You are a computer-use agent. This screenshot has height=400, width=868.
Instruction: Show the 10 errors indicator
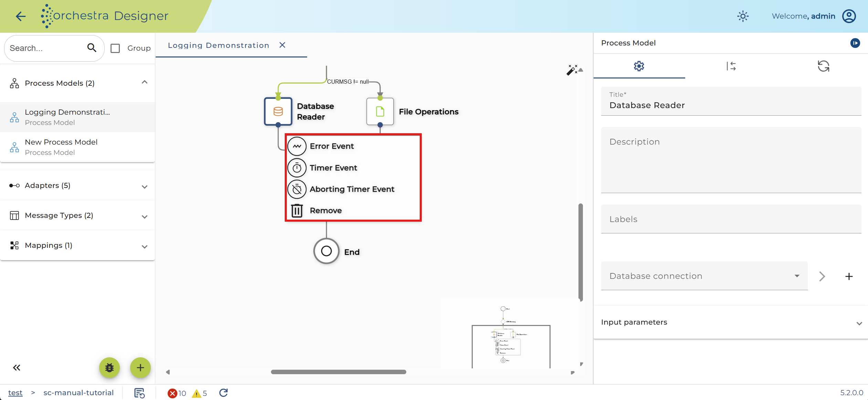[x=177, y=393]
